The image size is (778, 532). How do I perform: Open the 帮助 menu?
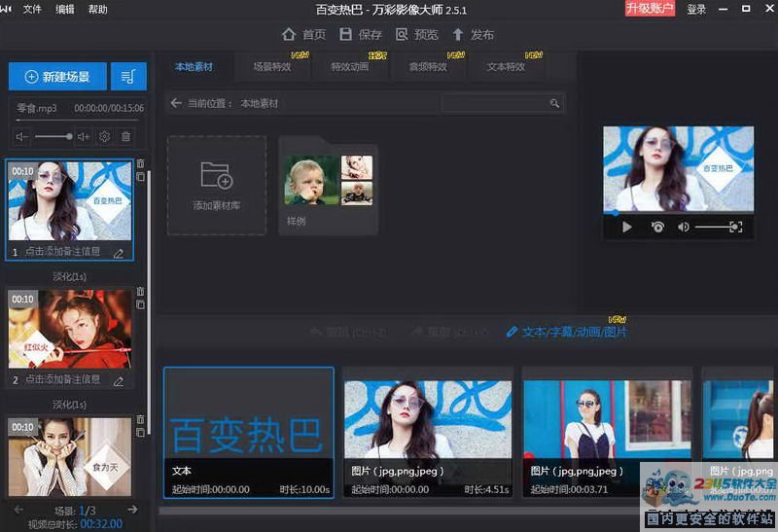pyautogui.click(x=98, y=9)
